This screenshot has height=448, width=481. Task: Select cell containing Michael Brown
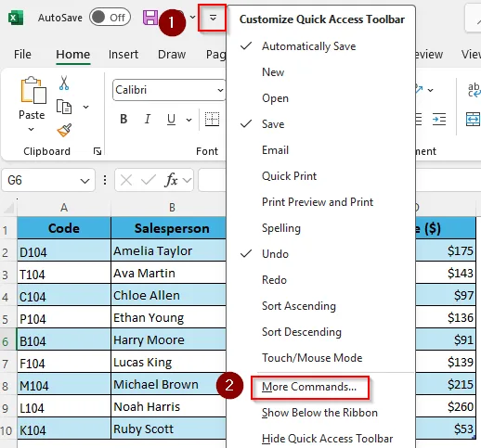[169, 384]
